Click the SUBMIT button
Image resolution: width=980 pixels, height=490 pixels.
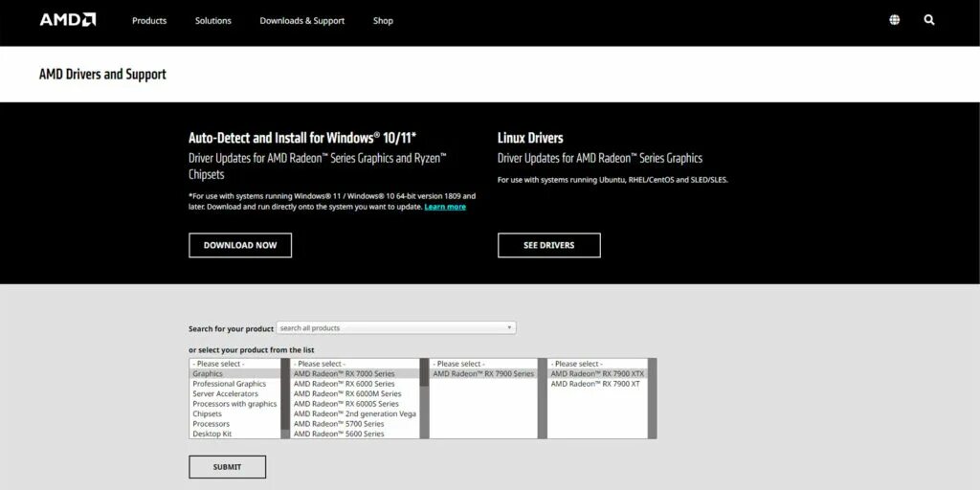tap(227, 467)
